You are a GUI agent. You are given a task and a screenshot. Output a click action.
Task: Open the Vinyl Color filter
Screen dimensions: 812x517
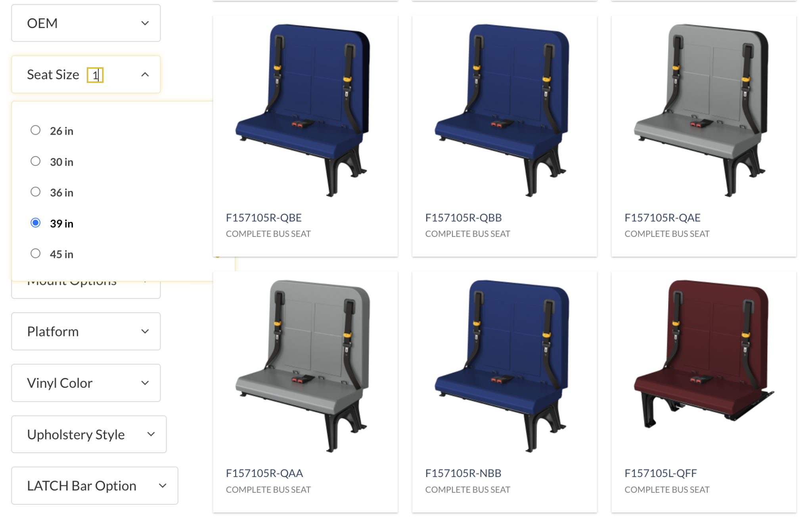86,383
